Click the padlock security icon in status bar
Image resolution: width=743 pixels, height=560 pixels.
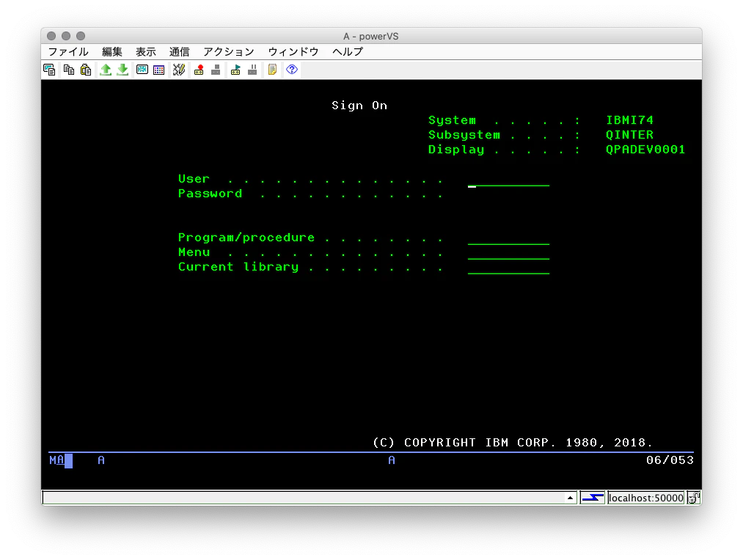click(x=694, y=498)
